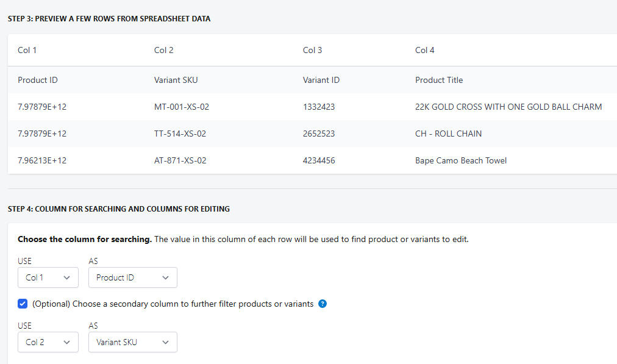Click the 22K GOLD CROSS product title
The width and height of the screenshot is (617, 364).
coord(508,107)
